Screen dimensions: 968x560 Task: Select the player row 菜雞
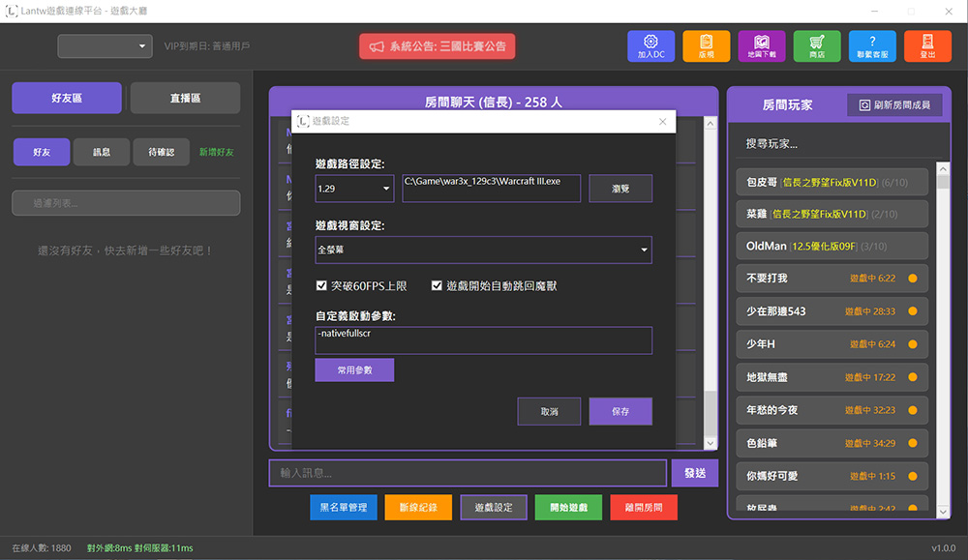click(x=832, y=214)
